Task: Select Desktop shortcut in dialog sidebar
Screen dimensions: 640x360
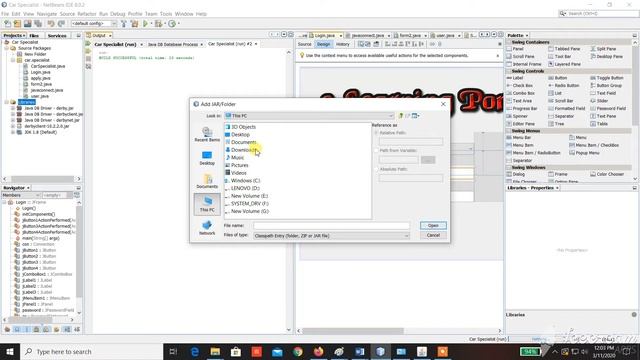Action: point(207,158)
